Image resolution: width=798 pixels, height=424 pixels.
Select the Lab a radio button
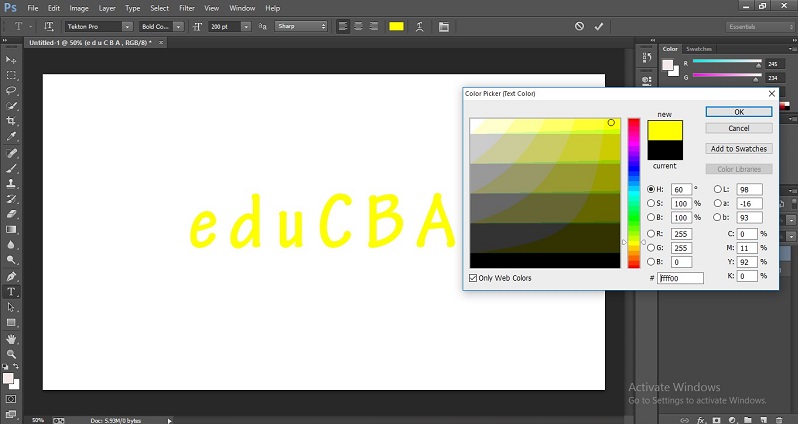click(x=718, y=203)
